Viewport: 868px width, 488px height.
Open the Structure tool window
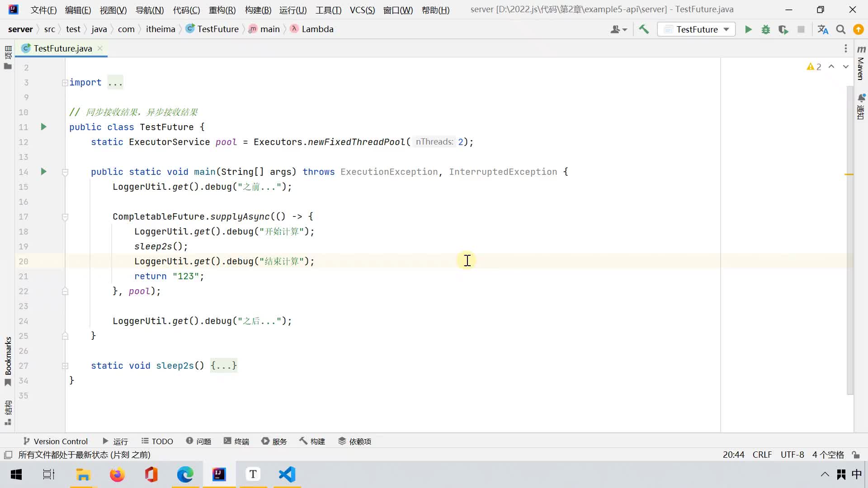click(8, 413)
